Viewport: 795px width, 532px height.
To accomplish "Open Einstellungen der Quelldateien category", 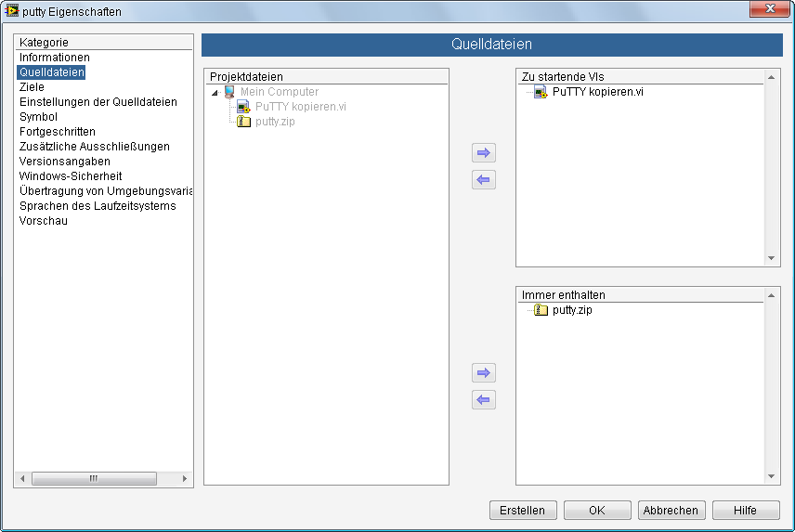I will 98,102.
